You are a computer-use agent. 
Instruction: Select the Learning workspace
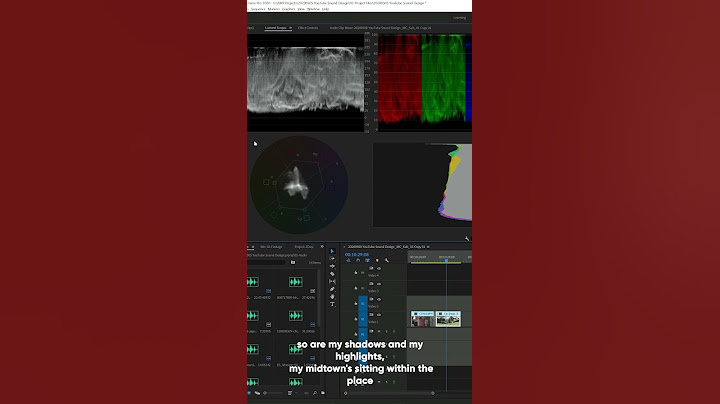coord(460,18)
